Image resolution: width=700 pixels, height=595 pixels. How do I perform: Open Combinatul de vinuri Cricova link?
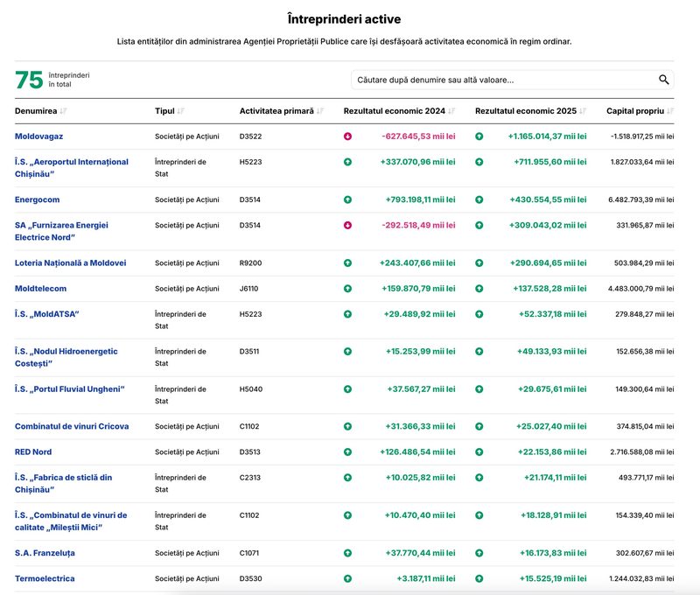(72, 427)
